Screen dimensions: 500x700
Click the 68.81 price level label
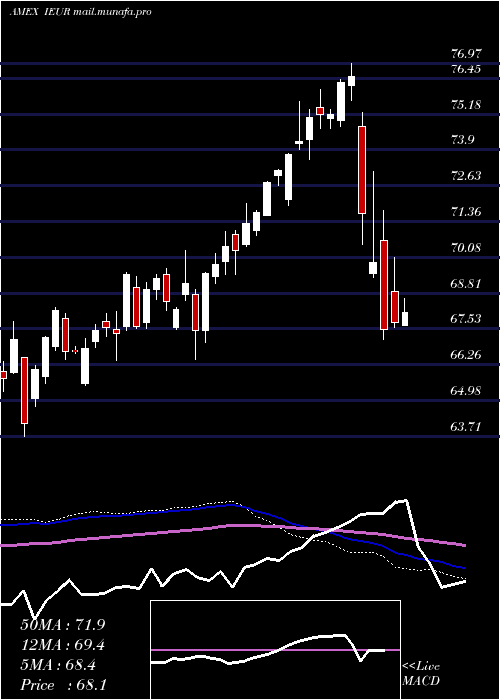click(x=466, y=283)
